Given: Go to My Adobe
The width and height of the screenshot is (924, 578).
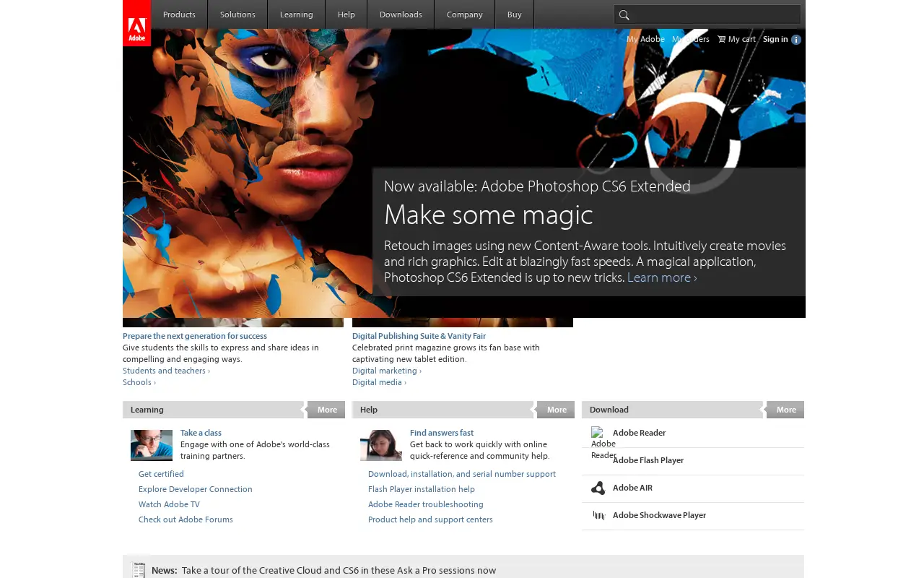Looking at the screenshot, I should [645, 39].
